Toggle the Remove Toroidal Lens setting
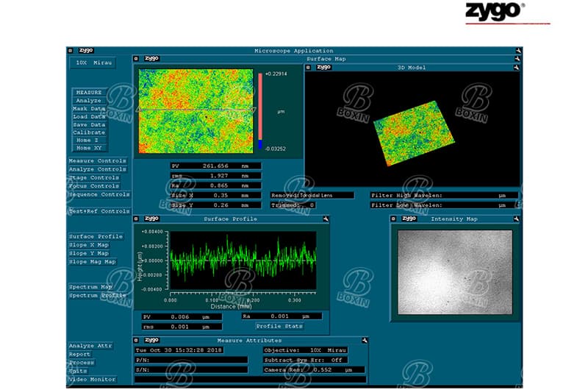Image resolution: width=588 pixels, height=390 pixels. [x=312, y=196]
